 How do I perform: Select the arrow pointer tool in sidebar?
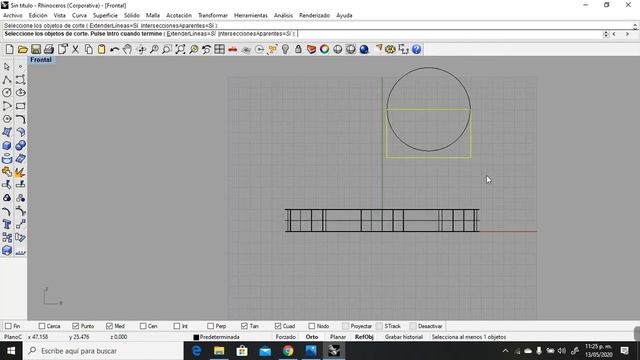coord(7,67)
